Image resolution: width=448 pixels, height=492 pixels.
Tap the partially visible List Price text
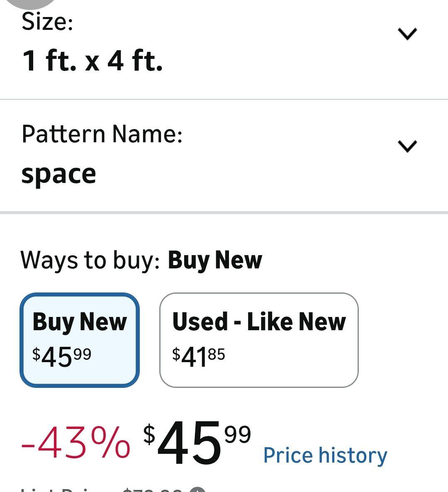tap(62, 490)
